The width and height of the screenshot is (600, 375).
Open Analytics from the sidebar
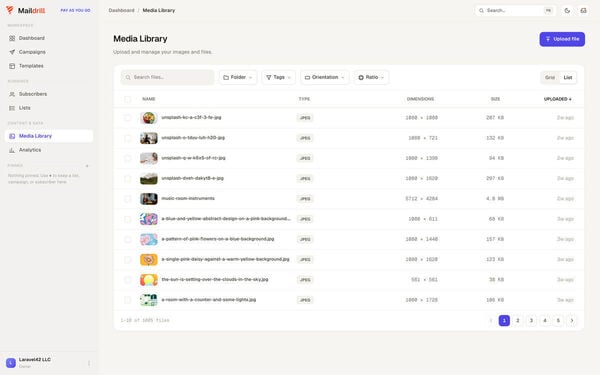click(49, 150)
